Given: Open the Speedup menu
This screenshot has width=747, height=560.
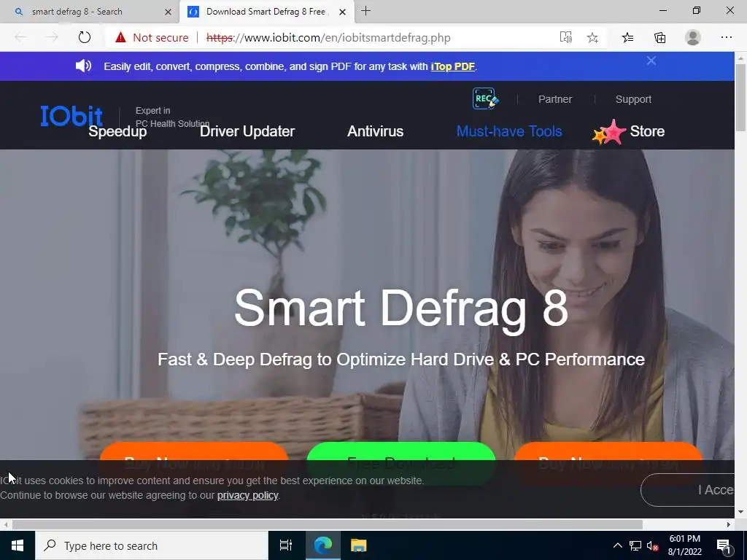Looking at the screenshot, I should pos(117,131).
